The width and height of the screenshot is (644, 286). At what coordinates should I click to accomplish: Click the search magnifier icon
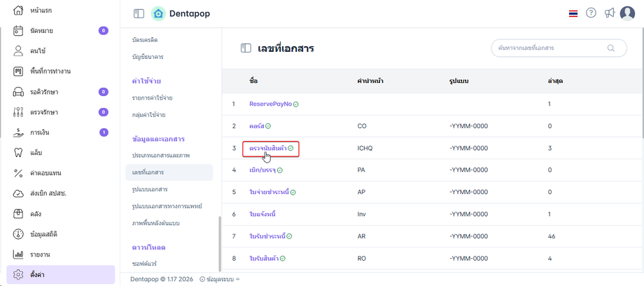click(611, 48)
